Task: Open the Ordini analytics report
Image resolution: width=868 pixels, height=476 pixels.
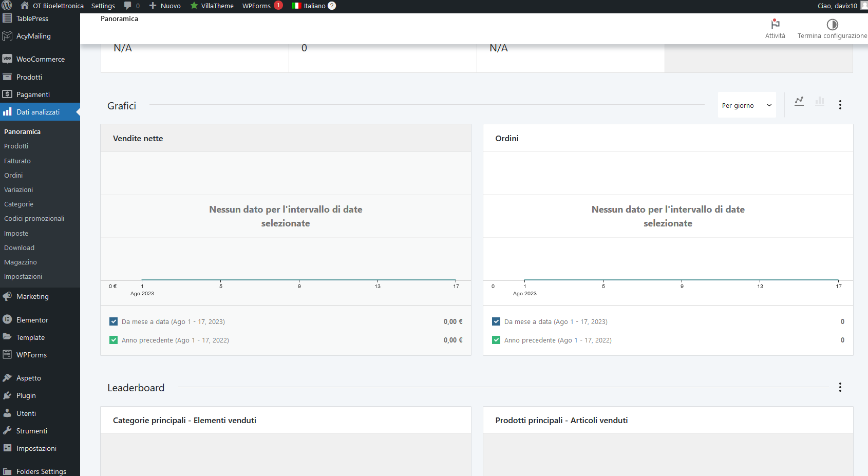Action: point(13,175)
